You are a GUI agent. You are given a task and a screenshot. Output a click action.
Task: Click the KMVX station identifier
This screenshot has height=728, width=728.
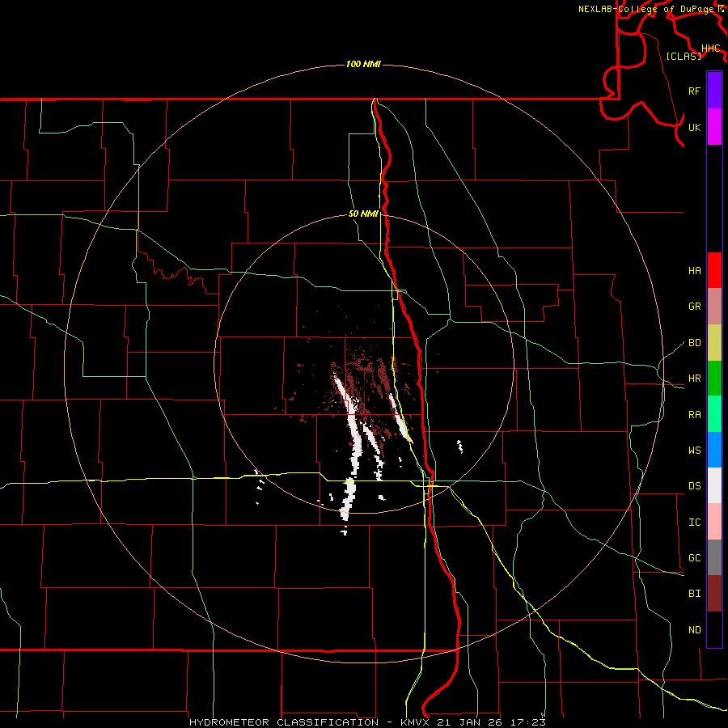415,722
